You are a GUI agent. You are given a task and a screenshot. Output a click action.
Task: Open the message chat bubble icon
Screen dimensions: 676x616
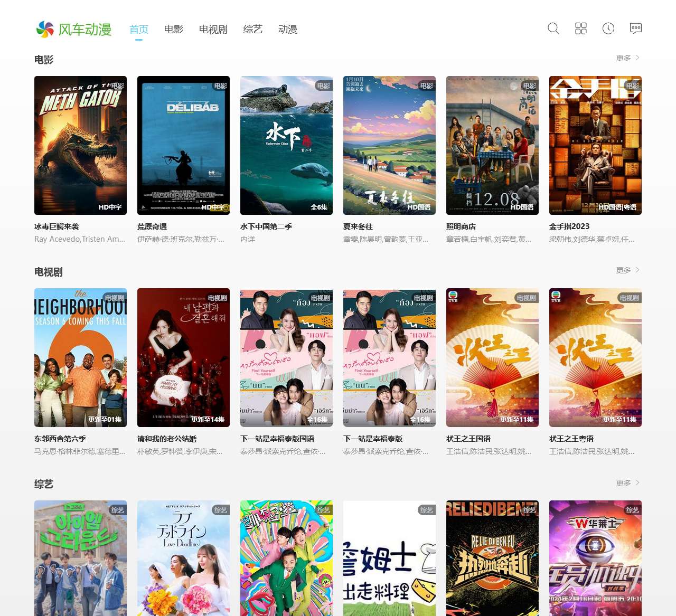tap(635, 29)
